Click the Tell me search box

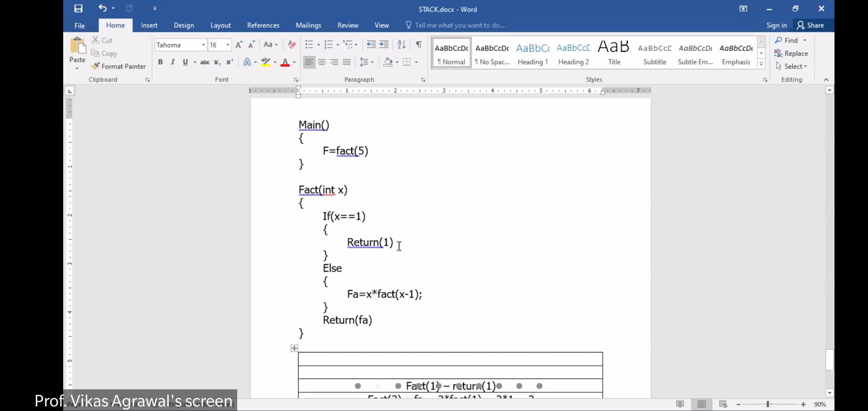tap(460, 25)
